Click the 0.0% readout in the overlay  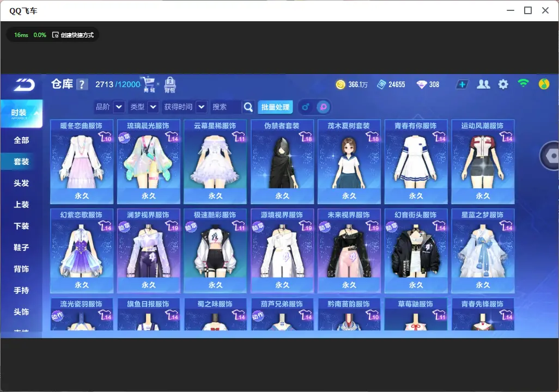tap(40, 35)
